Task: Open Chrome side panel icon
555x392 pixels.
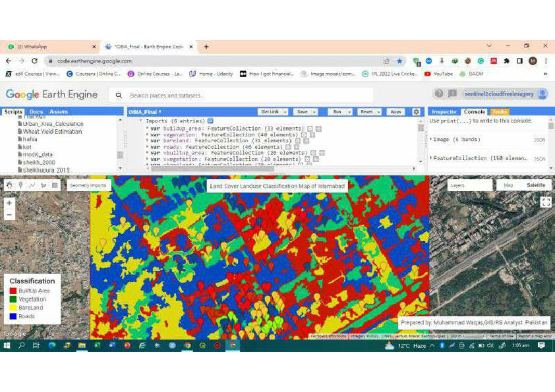Action: [519, 61]
